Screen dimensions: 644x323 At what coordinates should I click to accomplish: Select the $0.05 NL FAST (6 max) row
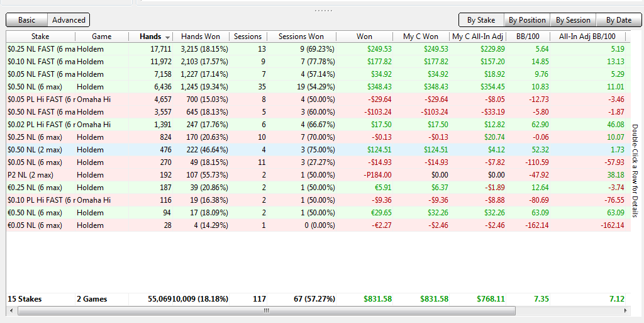pyautogui.click(x=318, y=74)
